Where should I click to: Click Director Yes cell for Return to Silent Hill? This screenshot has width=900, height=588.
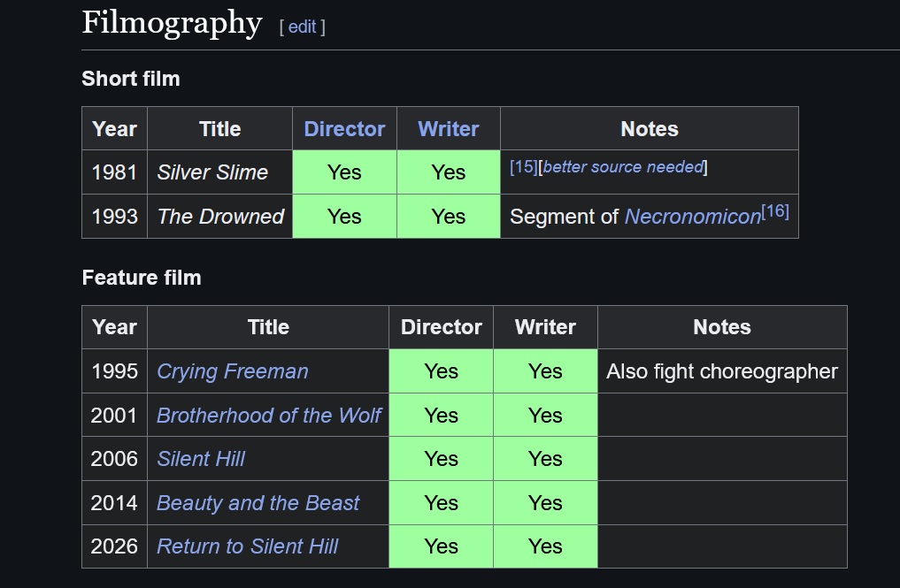click(441, 546)
